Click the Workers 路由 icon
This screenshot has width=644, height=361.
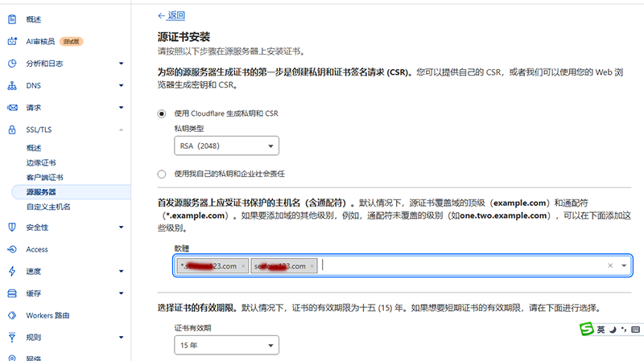click(x=12, y=315)
